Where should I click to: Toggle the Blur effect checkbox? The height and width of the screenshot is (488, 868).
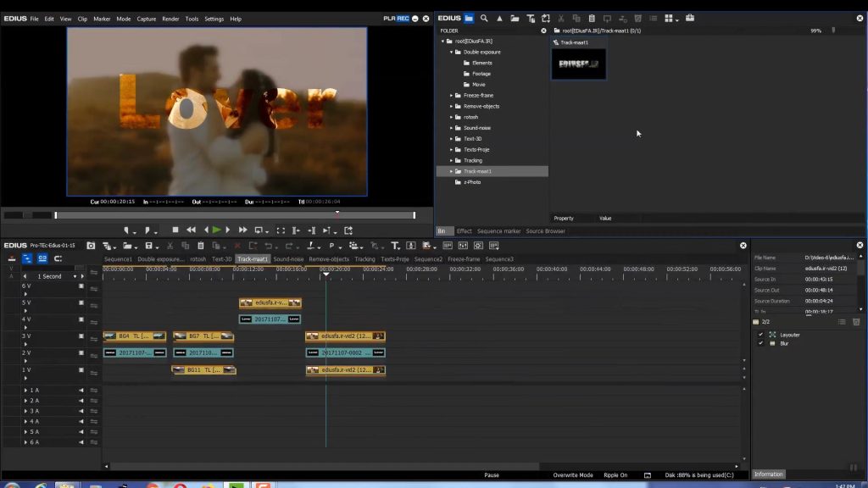pyautogui.click(x=760, y=344)
